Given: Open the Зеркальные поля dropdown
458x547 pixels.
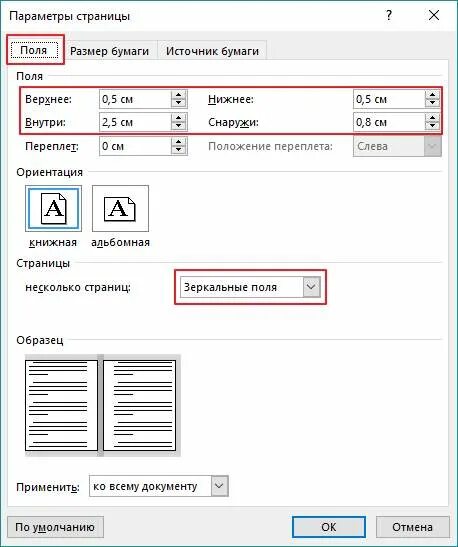Looking at the screenshot, I should 311,287.
